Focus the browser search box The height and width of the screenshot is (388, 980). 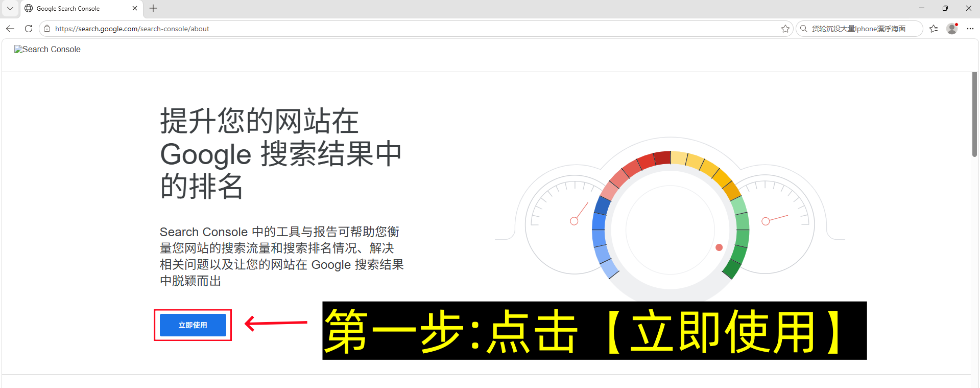859,29
